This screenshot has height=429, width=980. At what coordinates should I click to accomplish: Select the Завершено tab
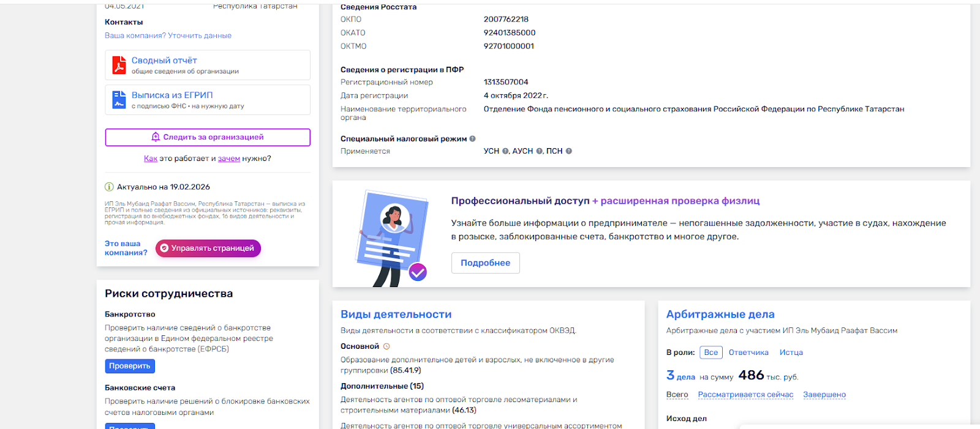click(x=824, y=395)
